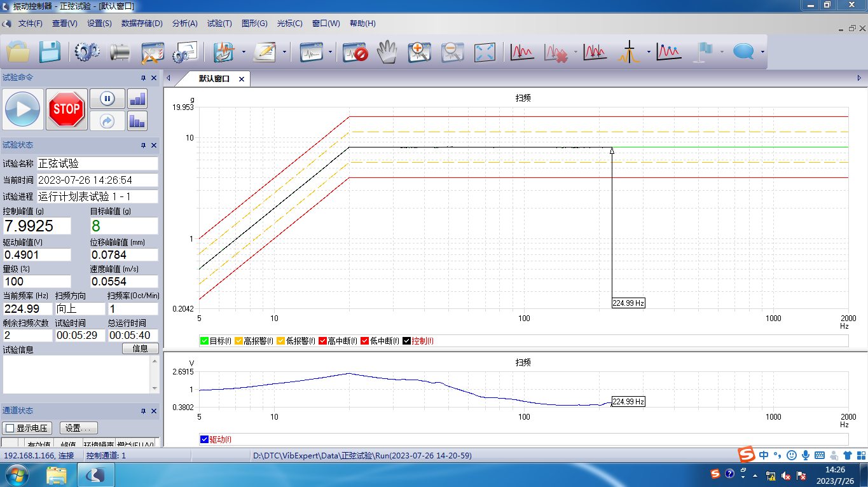Click the add red cursor waveform icon

(522, 51)
